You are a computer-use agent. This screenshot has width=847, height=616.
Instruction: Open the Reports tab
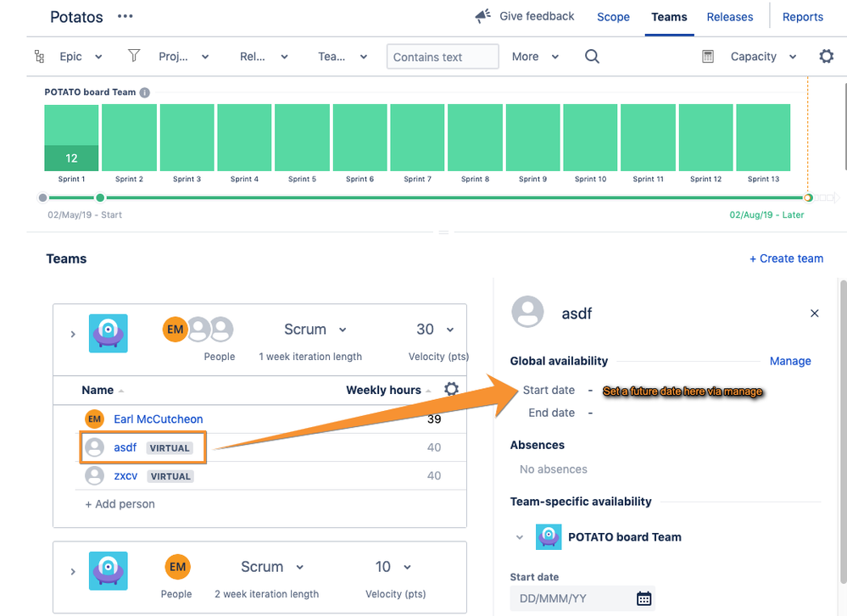click(x=803, y=17)
